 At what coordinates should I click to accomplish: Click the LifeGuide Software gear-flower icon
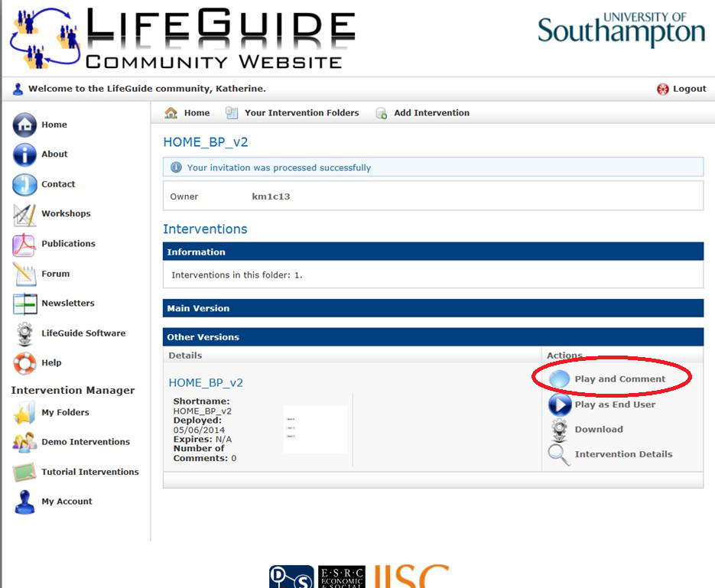click(x=24, y=333)
